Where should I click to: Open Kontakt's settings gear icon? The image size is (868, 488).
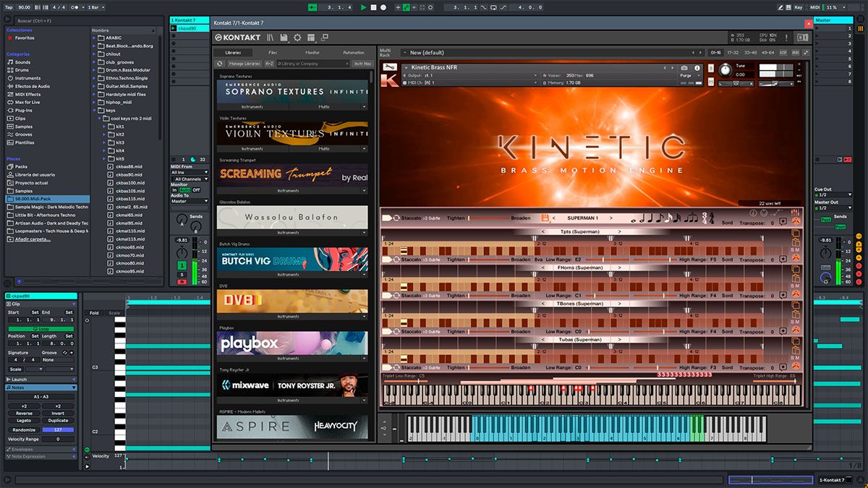point(296,38)
